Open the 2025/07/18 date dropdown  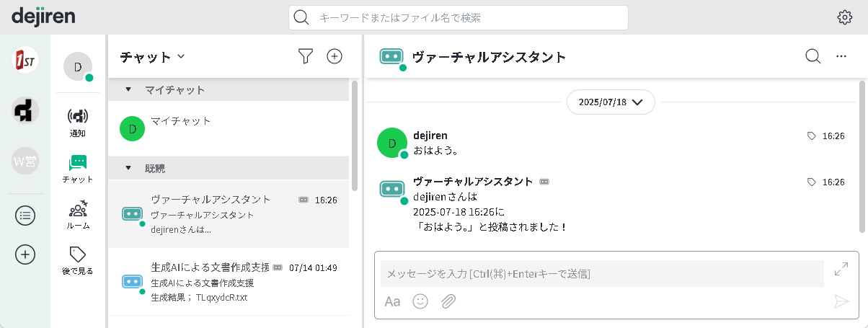click(x=611, y=102)
